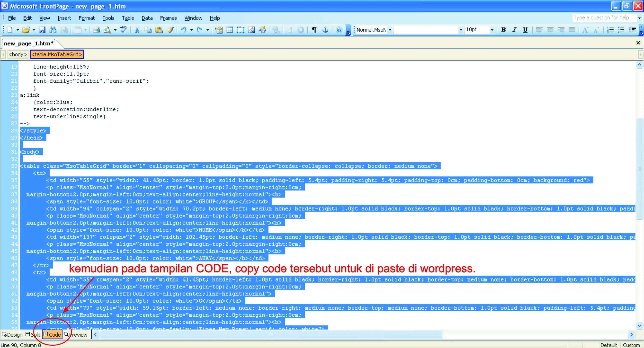Toggle Show All paragraph marks

click(x=314, y=30)
